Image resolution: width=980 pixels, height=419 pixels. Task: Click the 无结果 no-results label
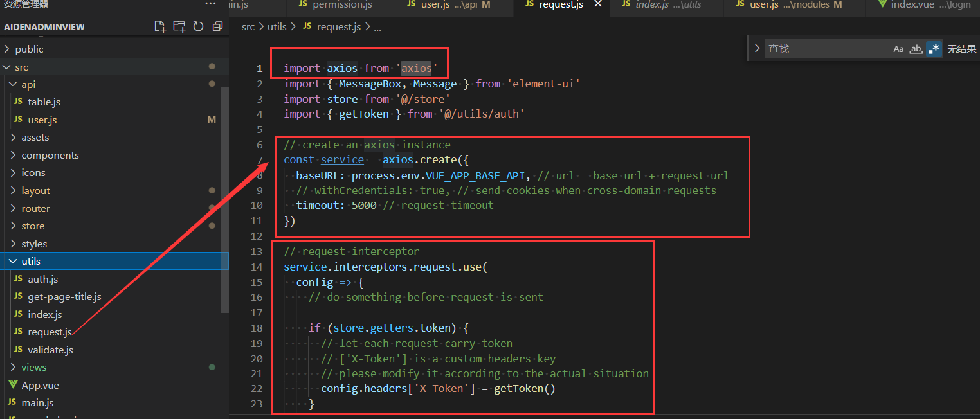pyautogui.click(x=961, y=49)
